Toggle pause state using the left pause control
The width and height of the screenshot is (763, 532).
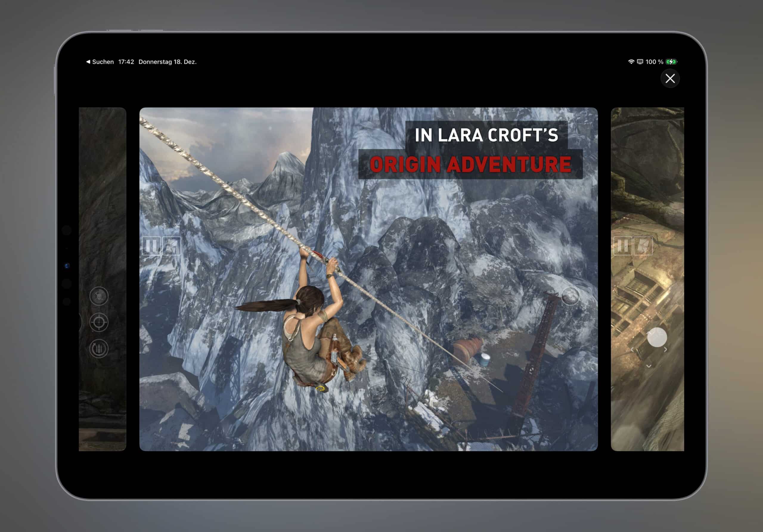[x=152, y=245]
